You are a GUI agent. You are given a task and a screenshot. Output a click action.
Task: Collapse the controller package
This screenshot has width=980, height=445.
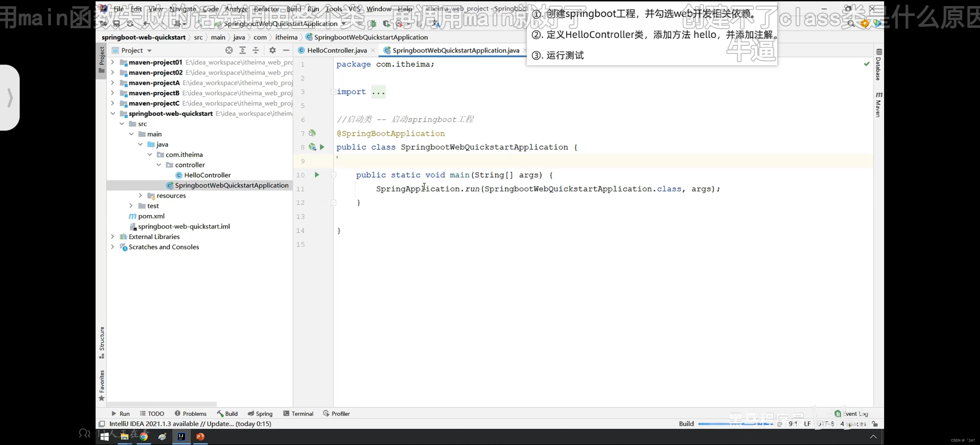(159, 164)
